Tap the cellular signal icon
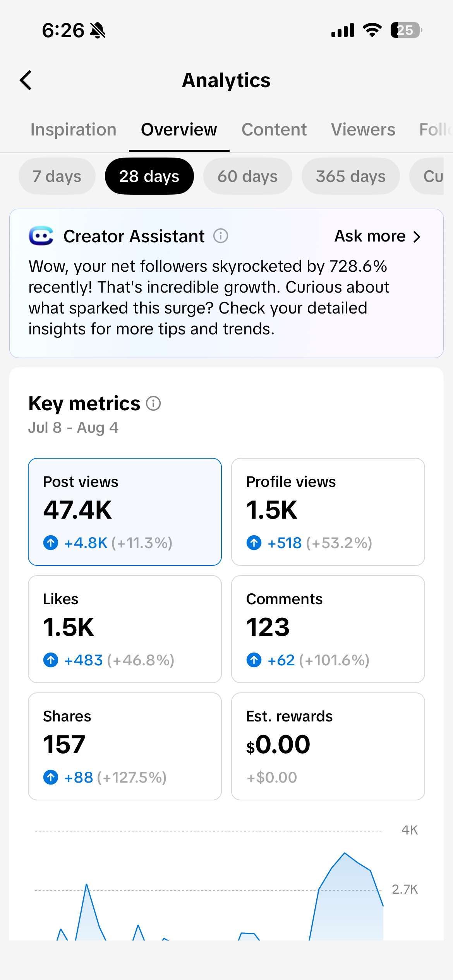Screen dimensions: 453x980 tap(343, 30)
